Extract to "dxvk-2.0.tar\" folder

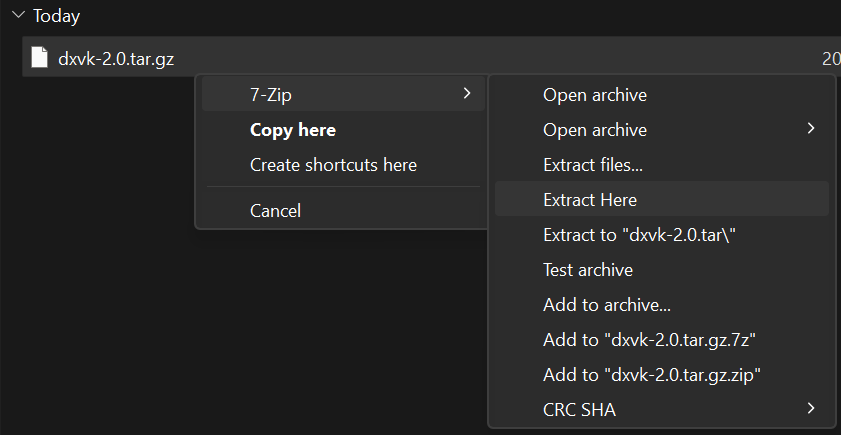(639, 235)
